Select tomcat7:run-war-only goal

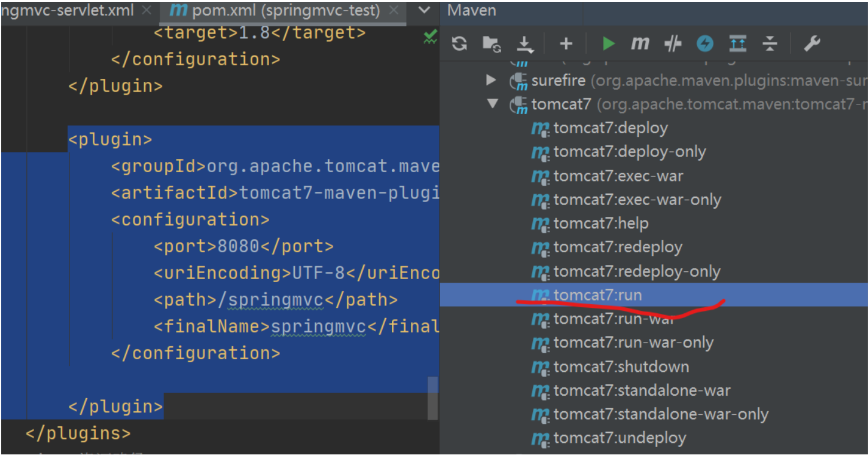pyautogui.click(x=633, y=343)
